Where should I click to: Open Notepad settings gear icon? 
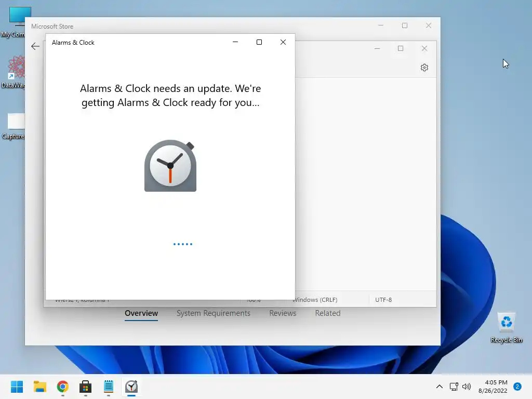424,68
